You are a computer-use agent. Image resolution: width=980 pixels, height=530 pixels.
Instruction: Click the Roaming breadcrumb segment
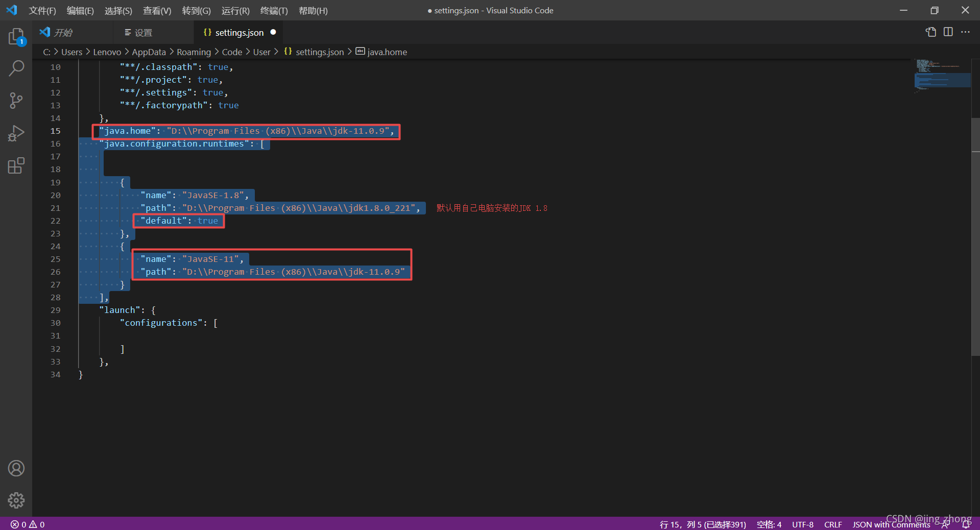[194, 52]
